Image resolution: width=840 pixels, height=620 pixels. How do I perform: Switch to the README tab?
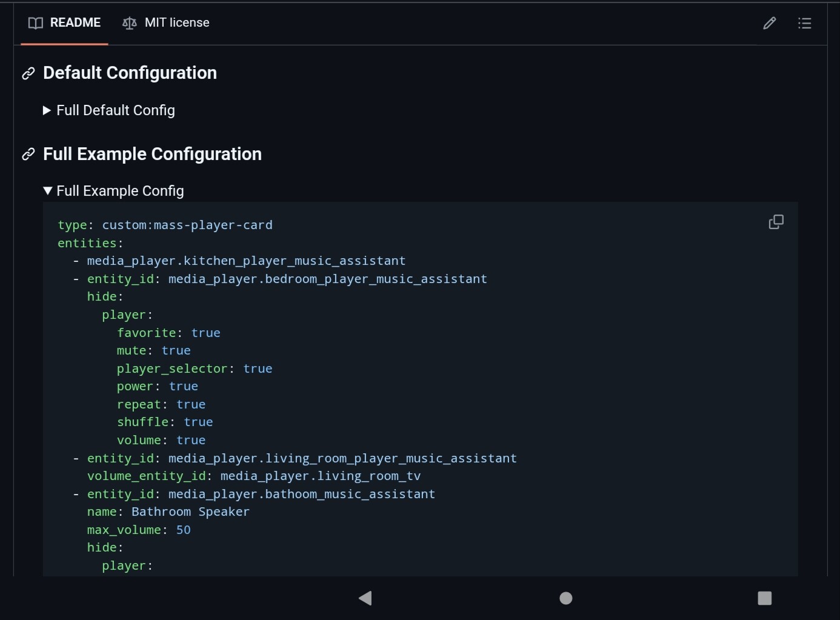pos(65,23)
